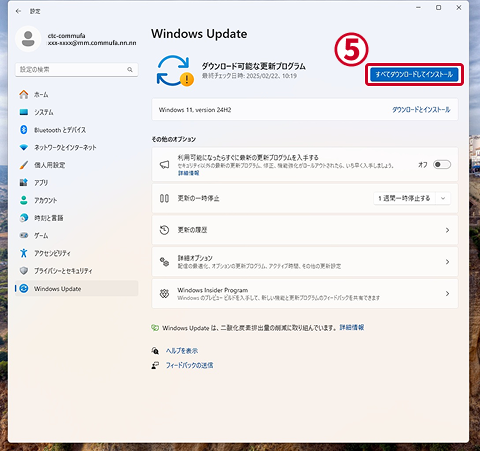Open アクセシビリティ in the sidebar

pos(76,253)
